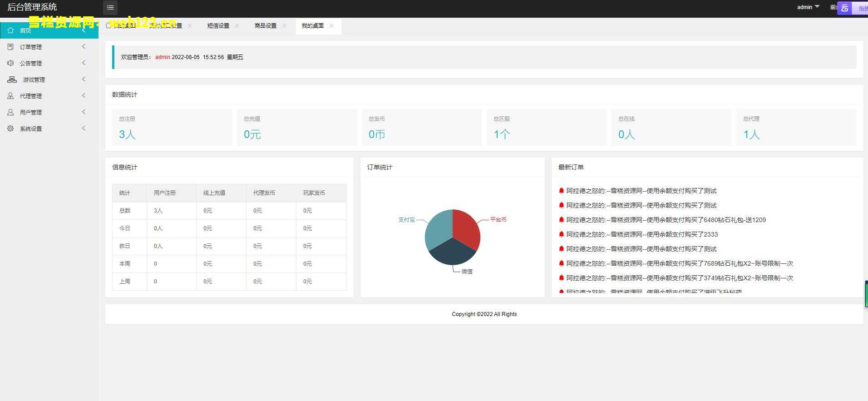Viewport: 868px width, 401px height.
Task: Switch to the 短信设置 tab
Action: tap(218, 26)
